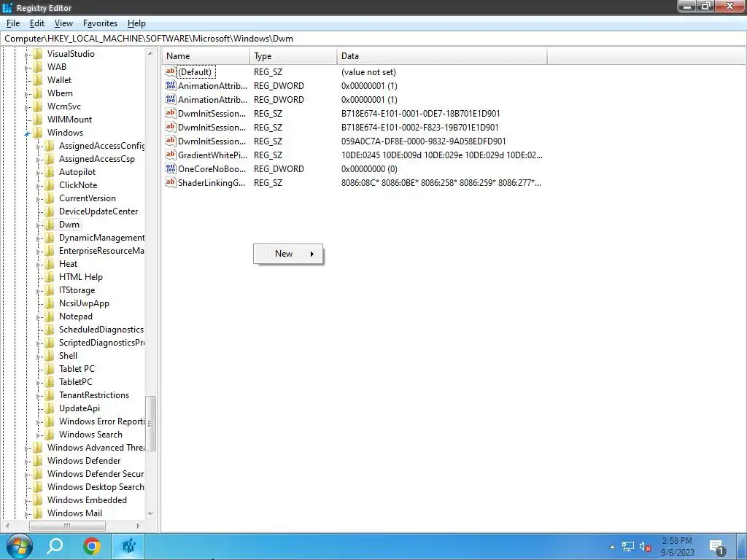Open the network tray icon
Image resolution: width=747 pixels, height=560 pixels.
(628, 547)
